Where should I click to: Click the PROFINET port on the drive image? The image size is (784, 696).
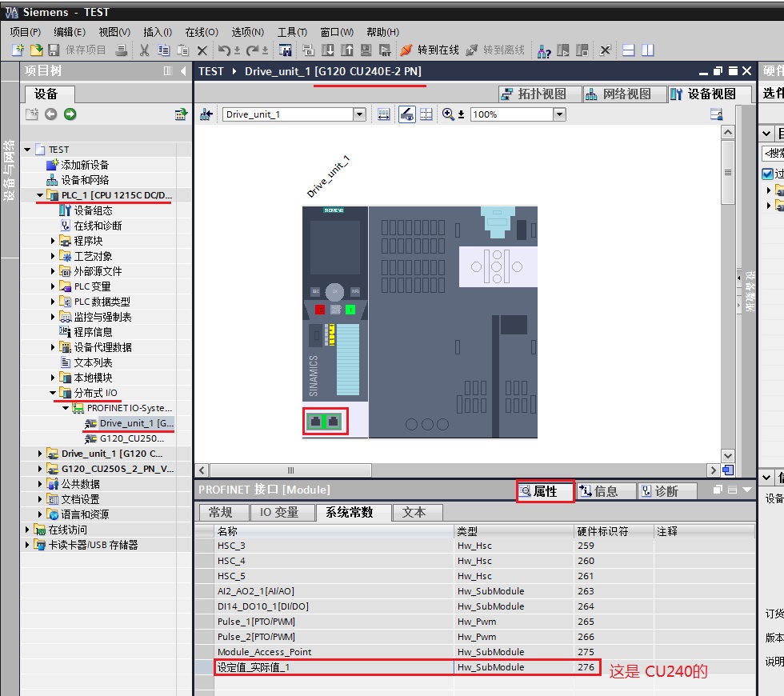point(325,422)
